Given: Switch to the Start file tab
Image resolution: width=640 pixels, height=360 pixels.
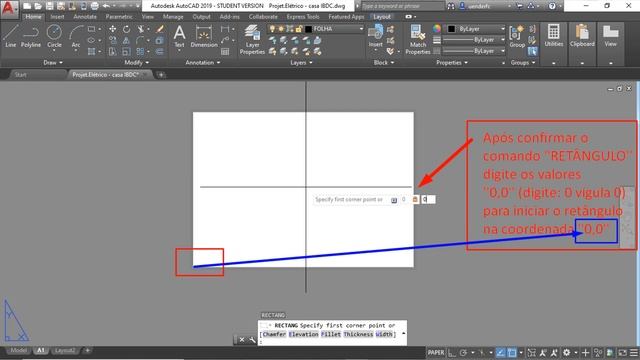Looking at the screenshot, I should pos(20,75).
